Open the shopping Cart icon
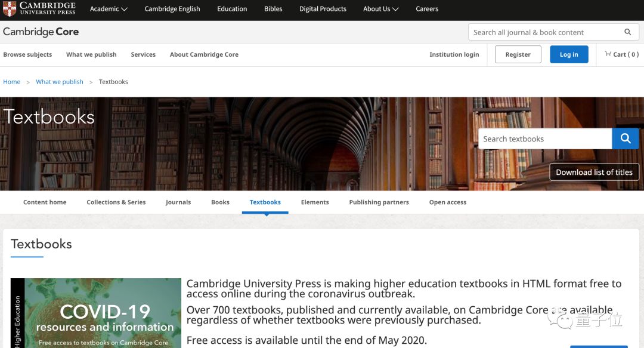 click(608, 54)
